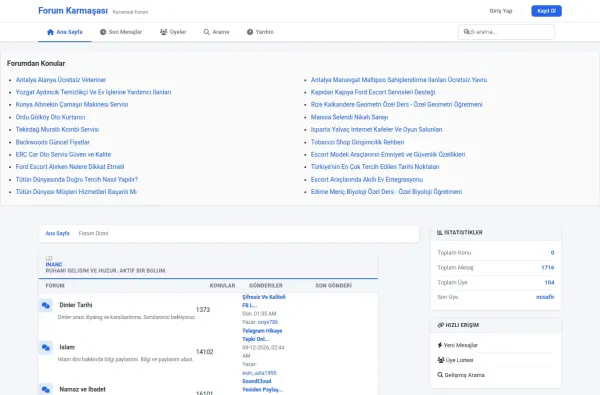Go to the Üyeler tab

(x=173, y=32)
